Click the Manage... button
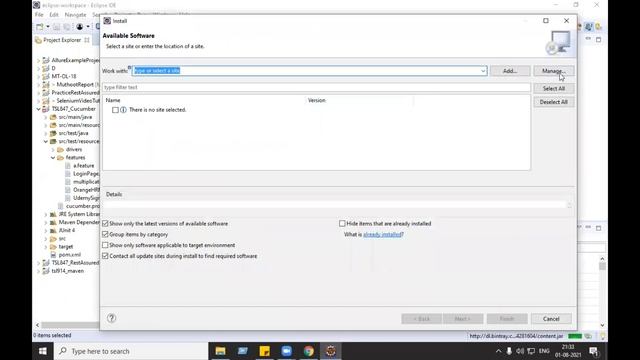The image size is (640, 360). point(553,71)
